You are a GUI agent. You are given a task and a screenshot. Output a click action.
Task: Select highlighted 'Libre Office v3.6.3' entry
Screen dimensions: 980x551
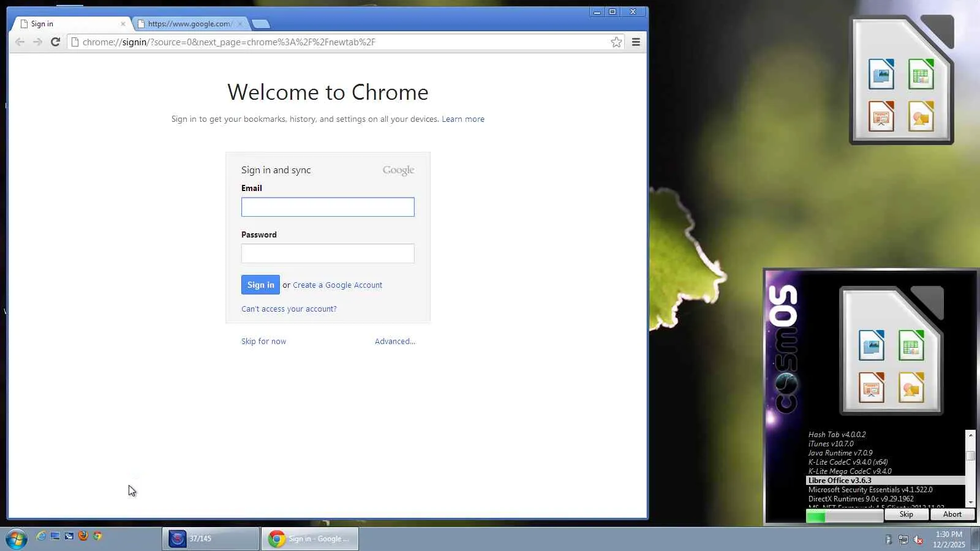point(886,481)
